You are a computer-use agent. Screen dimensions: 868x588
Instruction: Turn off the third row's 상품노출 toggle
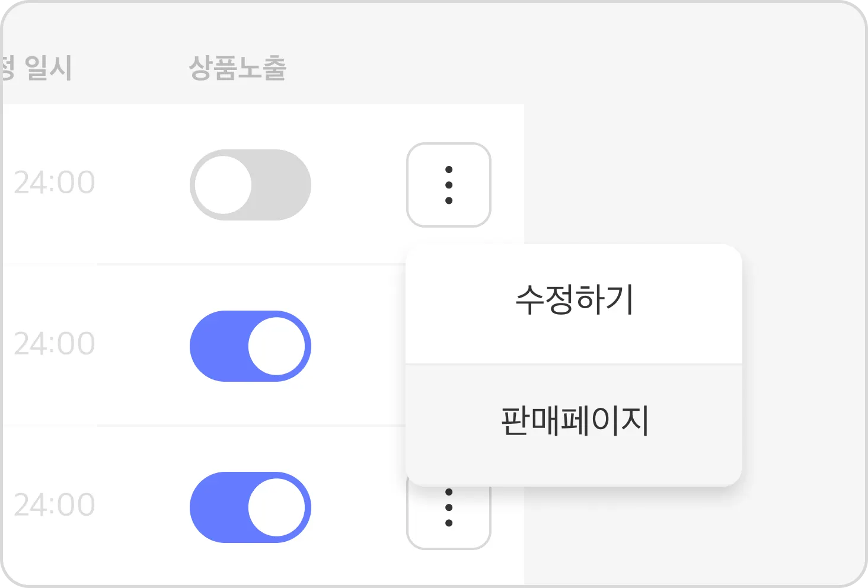coord(250,507)
